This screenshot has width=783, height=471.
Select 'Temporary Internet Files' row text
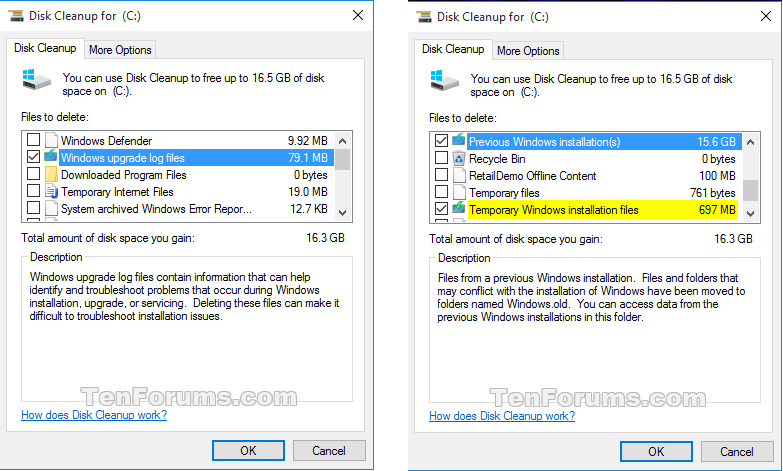117,192
